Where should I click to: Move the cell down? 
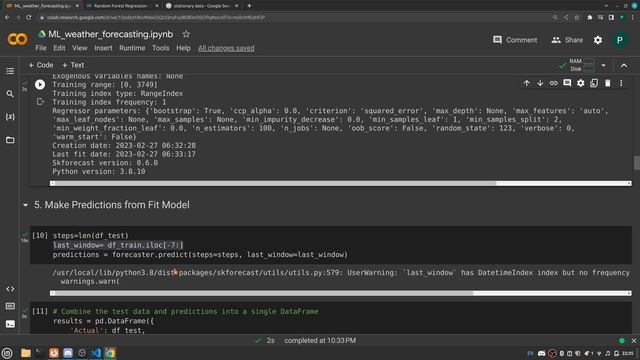coord(540,83)
